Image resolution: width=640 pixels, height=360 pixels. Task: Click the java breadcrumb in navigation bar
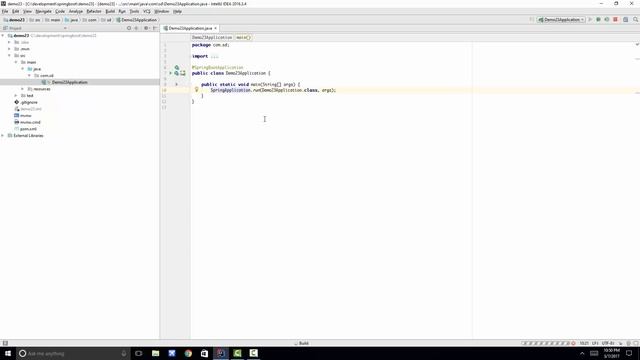71,20
